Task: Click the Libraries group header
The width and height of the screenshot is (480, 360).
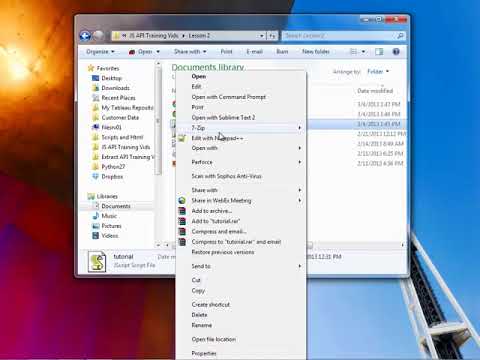Action: [x=107, y=196]
